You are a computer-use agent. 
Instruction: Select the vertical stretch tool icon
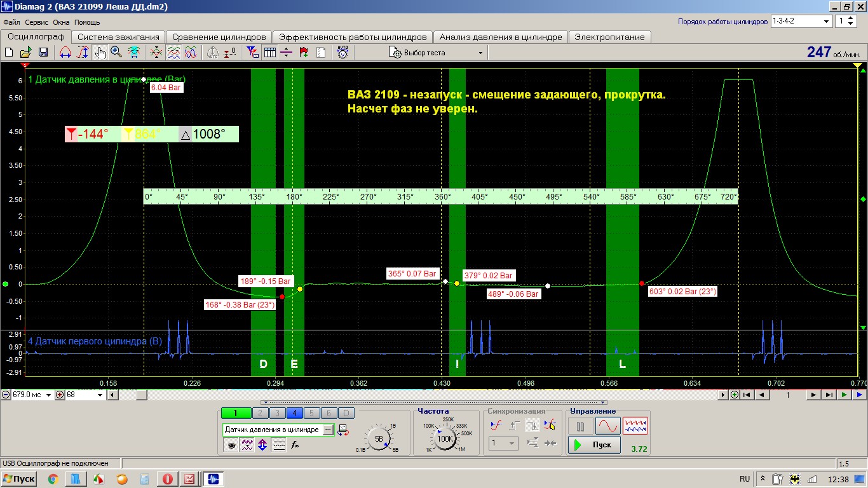82,53
